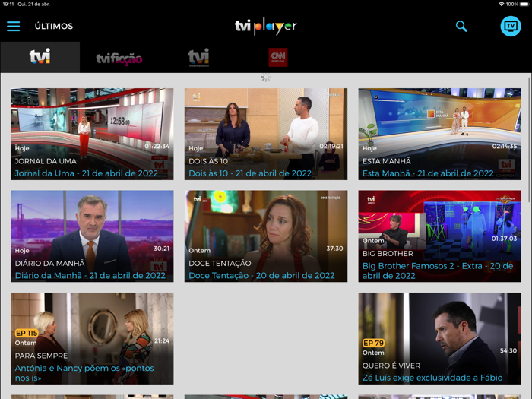The height and width of the screenshot is (399, 532).
Task: Tap the 19:11 clock in status bar
Action: click(8, 4)
